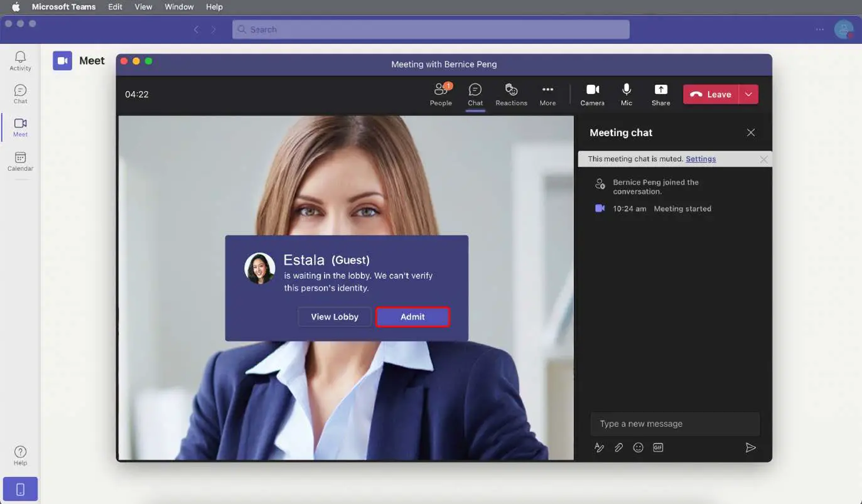Toggle the meeting Chat panel
Image resolution: width=862 pixels, height=504 pixels.
(x=475, y=94)
